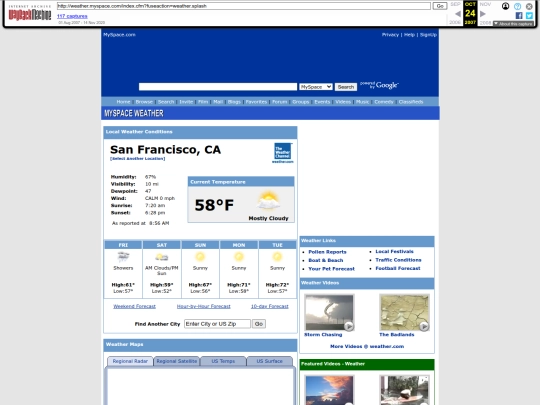Open the Boat & Beach link
Screen dimensions: 540x405
[x=325, y=260]
